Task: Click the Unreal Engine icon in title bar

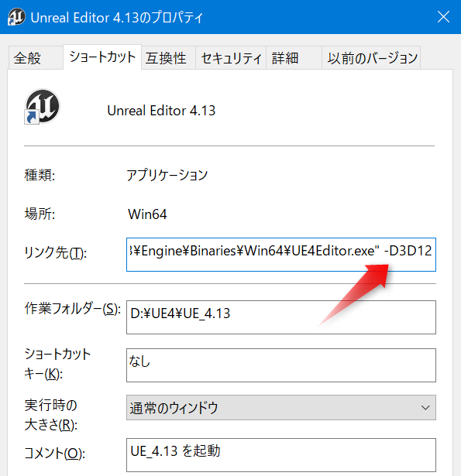Action: pos(16,17)
